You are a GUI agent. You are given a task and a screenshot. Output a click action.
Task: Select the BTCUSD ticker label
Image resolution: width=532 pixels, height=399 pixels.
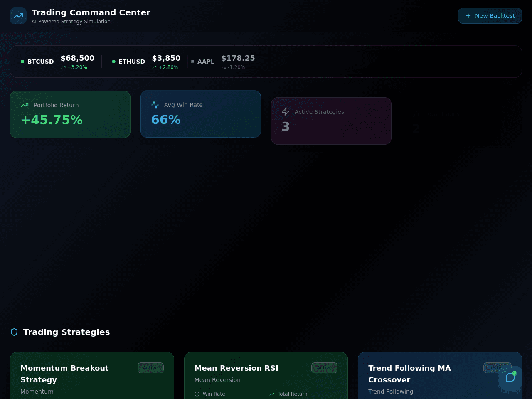coord(41,62)
